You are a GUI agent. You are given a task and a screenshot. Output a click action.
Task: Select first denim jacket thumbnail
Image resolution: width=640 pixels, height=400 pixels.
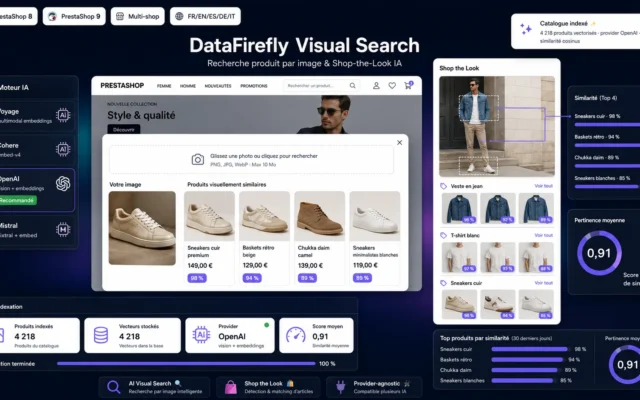(x=459, y=209)
